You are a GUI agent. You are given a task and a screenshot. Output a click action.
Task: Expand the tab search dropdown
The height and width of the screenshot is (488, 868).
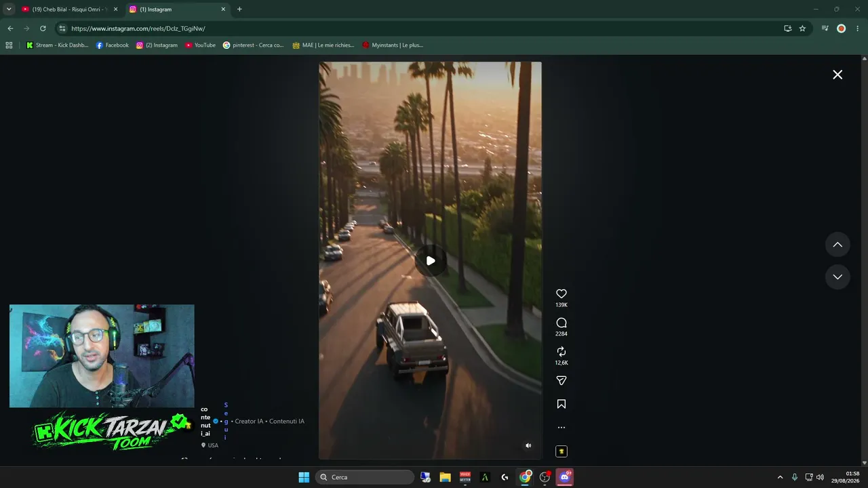(9, 9)
